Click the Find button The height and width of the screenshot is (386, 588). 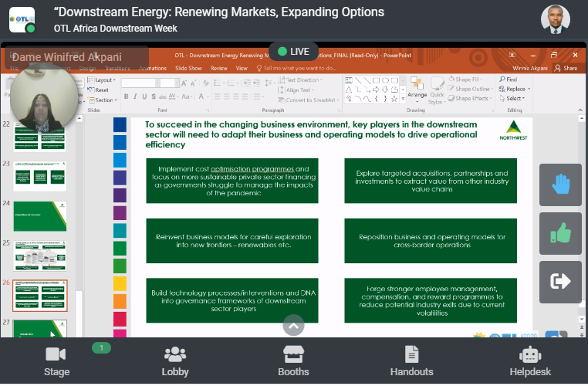pyautogui.click(x=509, y=80)
